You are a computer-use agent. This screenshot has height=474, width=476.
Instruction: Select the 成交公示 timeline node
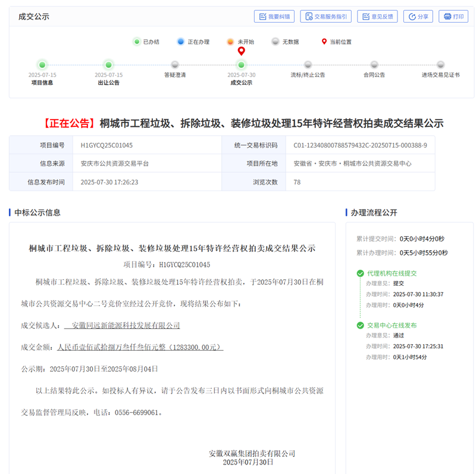[x=242, y=65]
